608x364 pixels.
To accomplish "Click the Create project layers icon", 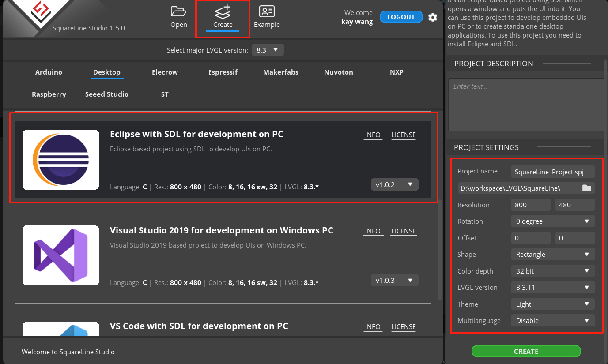I will click(x=223, y=11).
